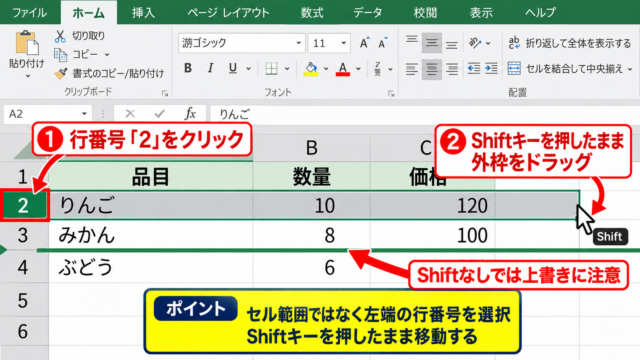
Task: Open the ファイル tab
Action: 29,13
